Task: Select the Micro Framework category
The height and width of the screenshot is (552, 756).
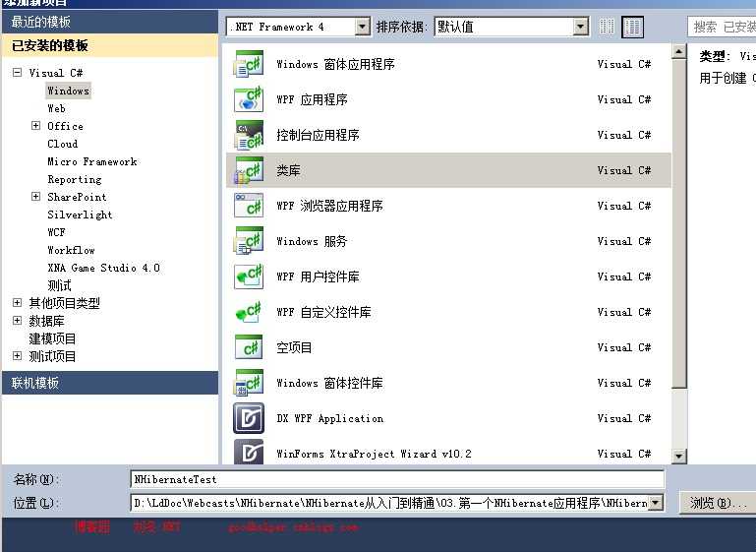Action: pyautogui.click(x=92, y=161)
